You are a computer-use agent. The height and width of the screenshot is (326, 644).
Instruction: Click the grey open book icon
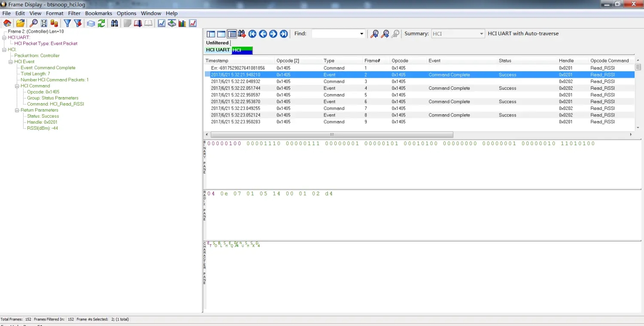pyautogui.click(x=148, y=23)
